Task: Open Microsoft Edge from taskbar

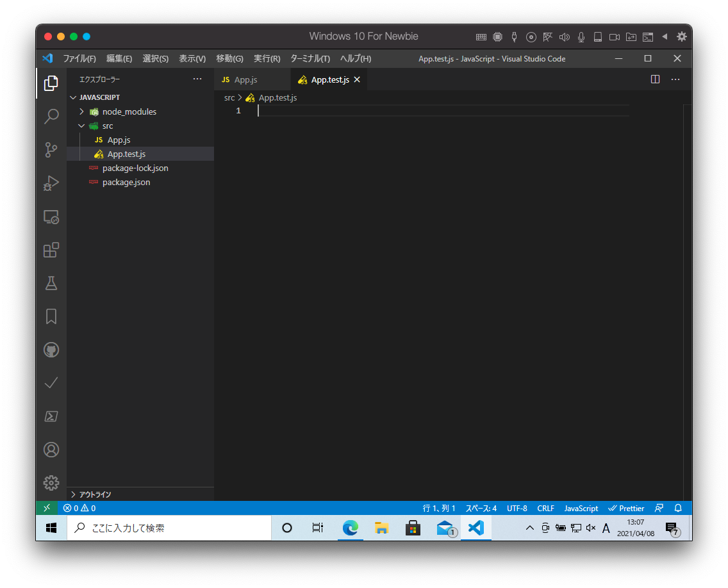Action: pyautogui.click(x=350, y=528)
